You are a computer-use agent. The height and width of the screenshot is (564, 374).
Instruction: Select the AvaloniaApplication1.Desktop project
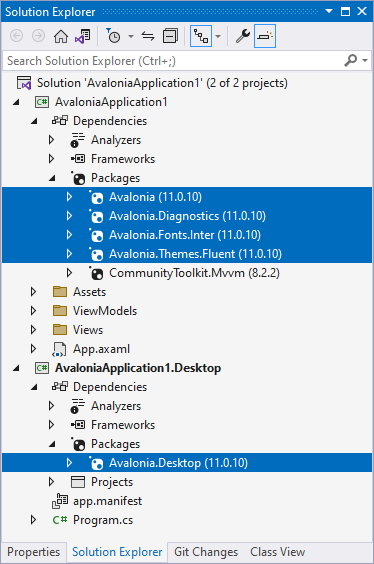[138, 368]
